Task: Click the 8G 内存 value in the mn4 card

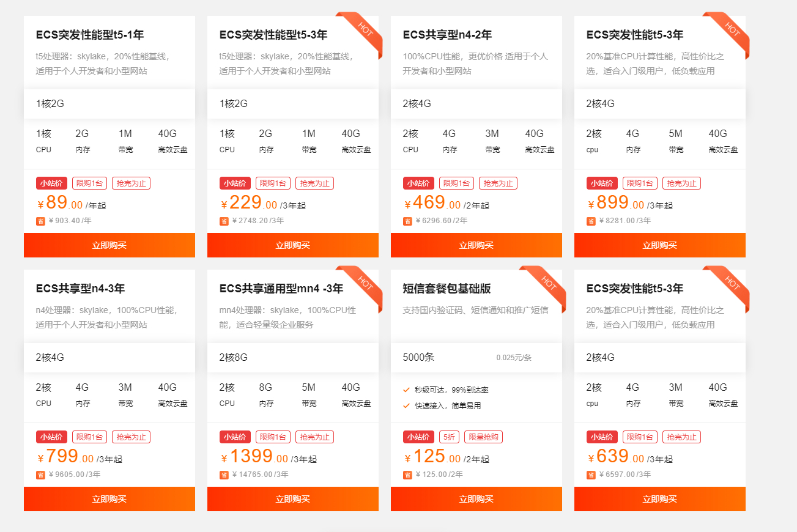Action: point(265,387)
